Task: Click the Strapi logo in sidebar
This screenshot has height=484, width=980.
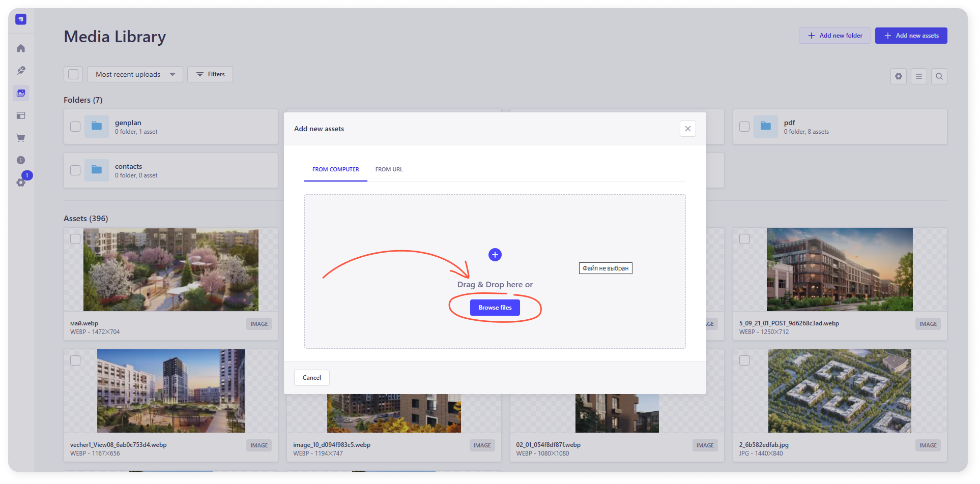Action: click(x=21, y=19)
